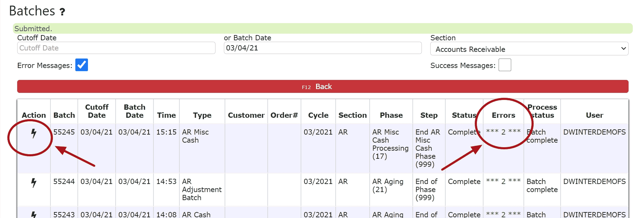Click errors count for batch 55243
The width and height of the screenshot is (644, 218).
503,214
